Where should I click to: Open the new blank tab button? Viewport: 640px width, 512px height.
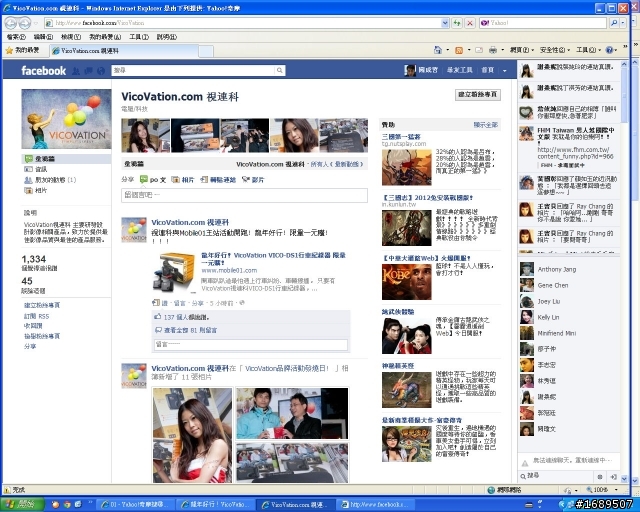[x=206, y=51]
